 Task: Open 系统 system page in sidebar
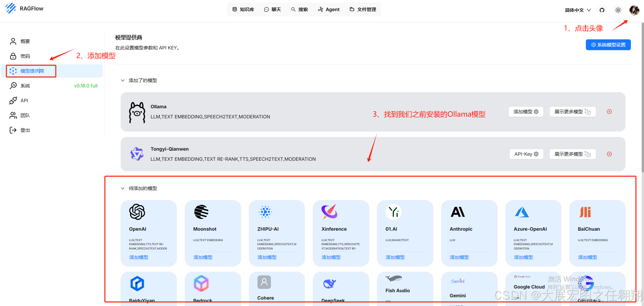tap(52, 86)
